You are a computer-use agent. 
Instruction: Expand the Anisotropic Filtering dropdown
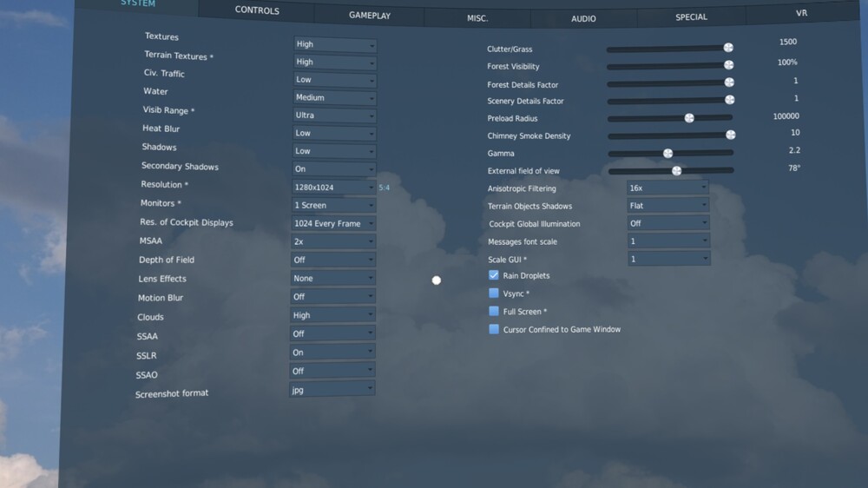coord(667,188)
